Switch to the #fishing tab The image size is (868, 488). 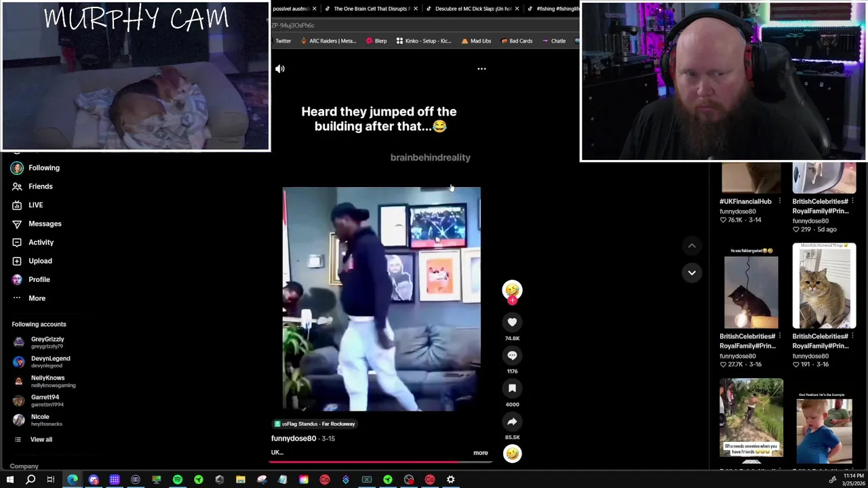[552, 9]
